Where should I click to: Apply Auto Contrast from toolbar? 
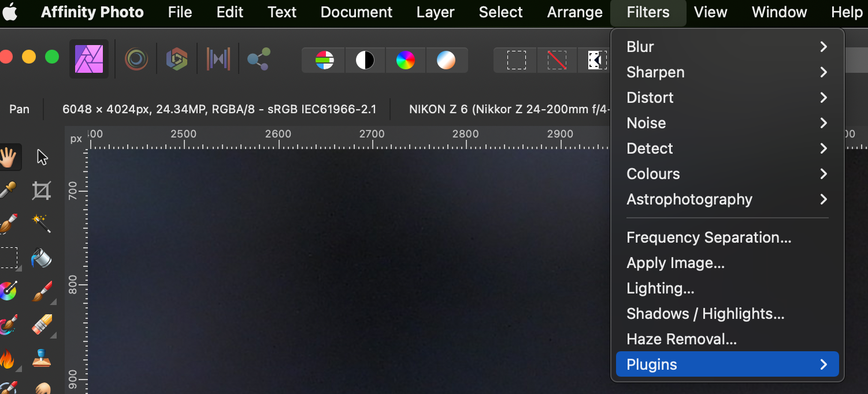[x=365, y=60]
